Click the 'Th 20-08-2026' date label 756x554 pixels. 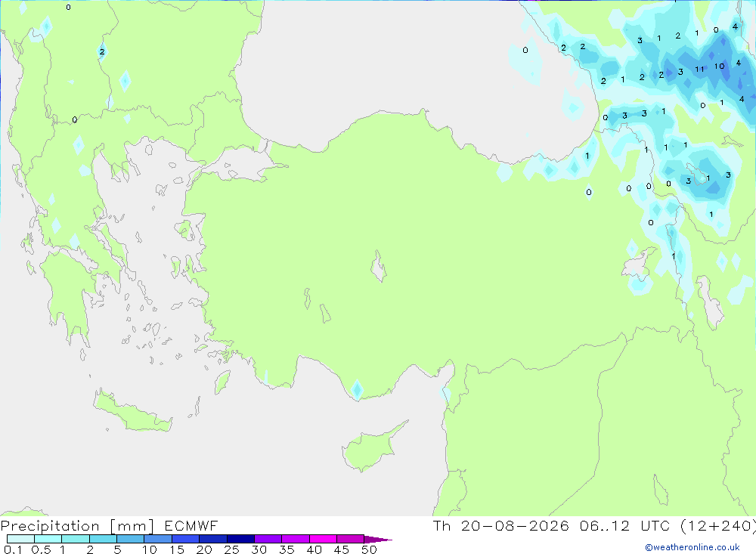[x=500, y=525]
